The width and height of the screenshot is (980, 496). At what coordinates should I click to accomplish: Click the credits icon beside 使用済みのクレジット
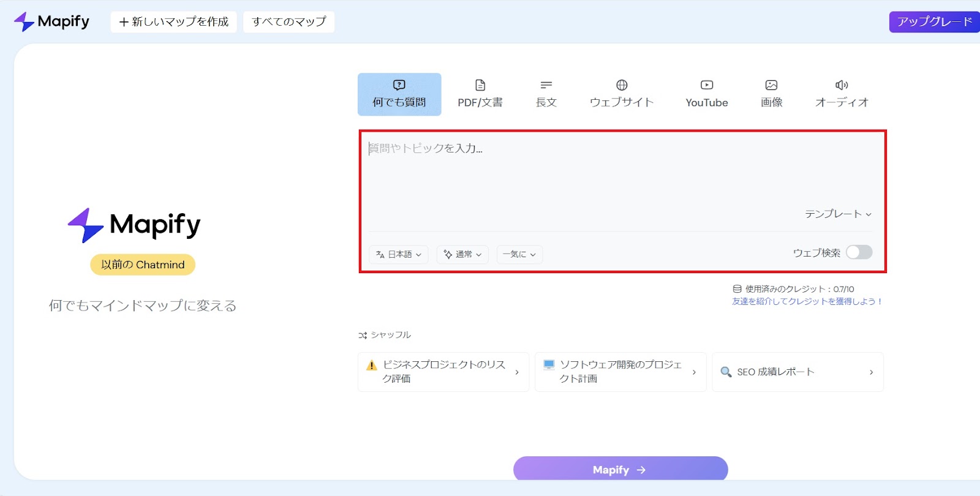[737, 289]
